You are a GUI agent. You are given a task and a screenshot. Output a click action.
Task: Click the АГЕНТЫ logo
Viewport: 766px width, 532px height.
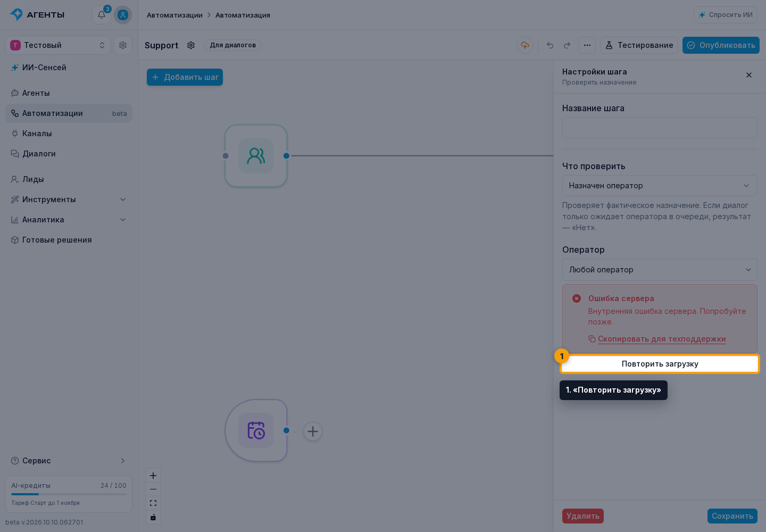click(37, 15)
